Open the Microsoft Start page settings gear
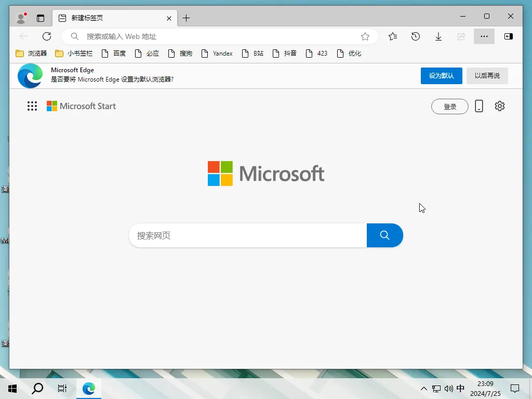This screenshot has width=532, height=399. coord(499,106)
